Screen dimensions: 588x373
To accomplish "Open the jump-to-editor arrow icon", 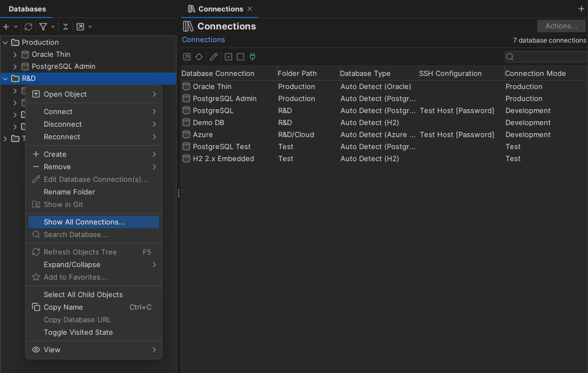I will click(187, 56).
